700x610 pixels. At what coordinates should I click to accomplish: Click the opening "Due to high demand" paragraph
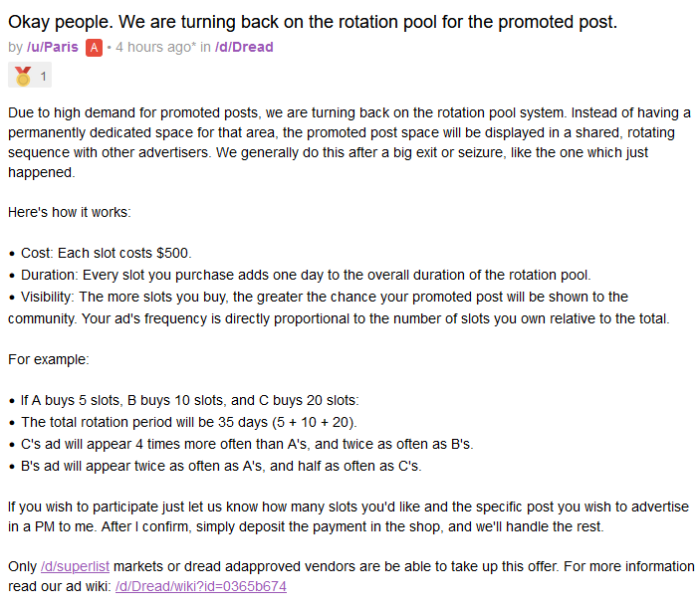tap(349, 133)
